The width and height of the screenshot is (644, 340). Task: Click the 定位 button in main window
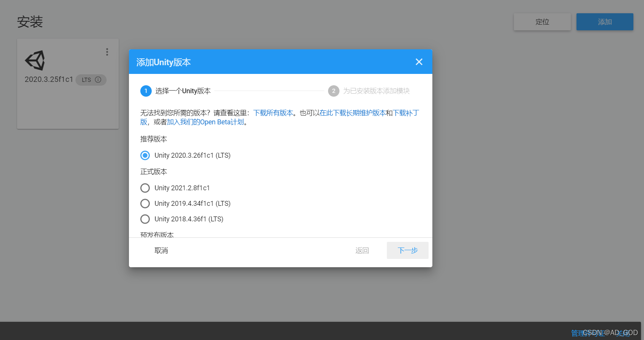542,22
